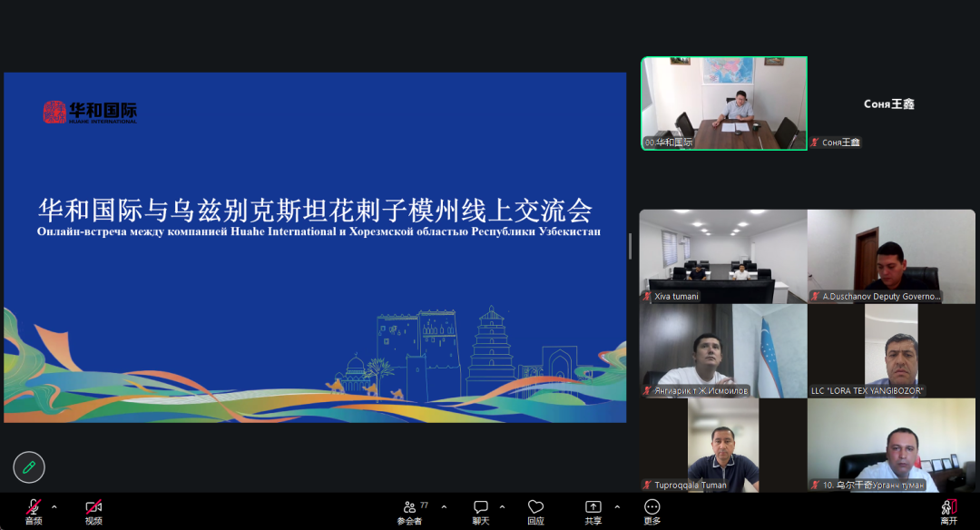Select 10. 乌尔干奇 Урганч туман video tile

pos(891,445)
